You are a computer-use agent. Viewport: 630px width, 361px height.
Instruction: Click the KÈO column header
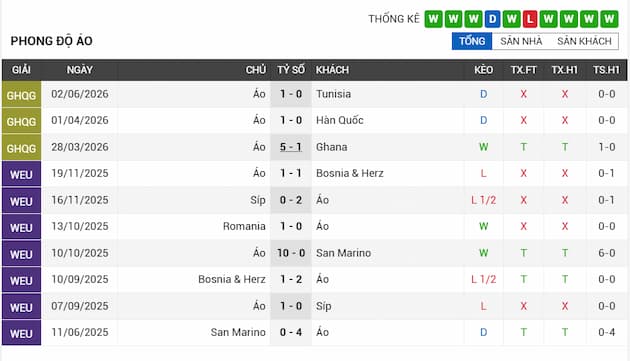coord(483,70)
